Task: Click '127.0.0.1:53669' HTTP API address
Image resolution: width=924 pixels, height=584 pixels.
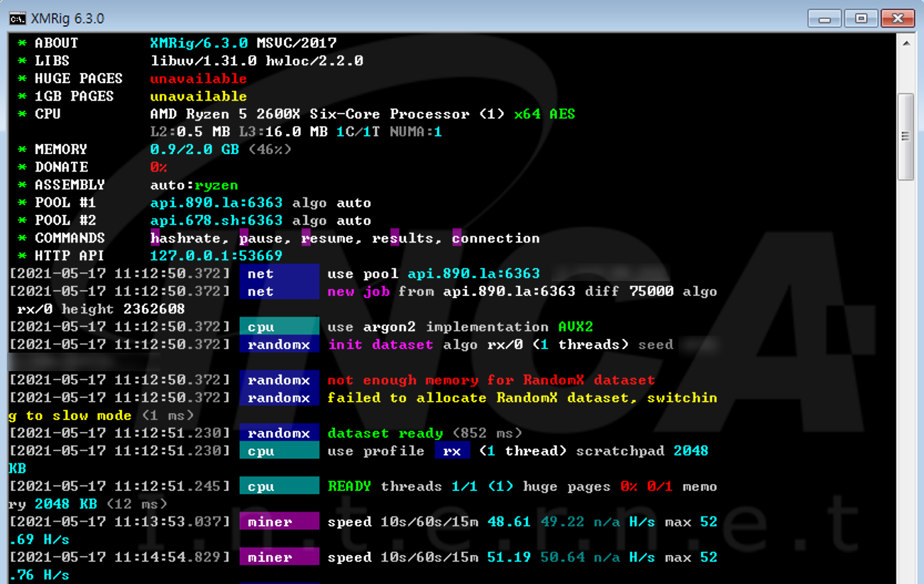Action: 216,256
